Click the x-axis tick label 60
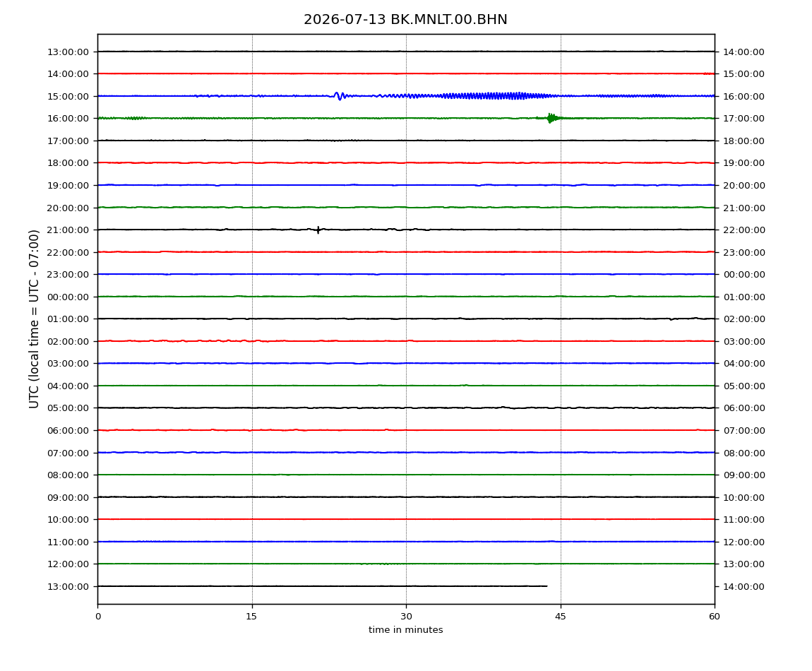 pos(715,616)
